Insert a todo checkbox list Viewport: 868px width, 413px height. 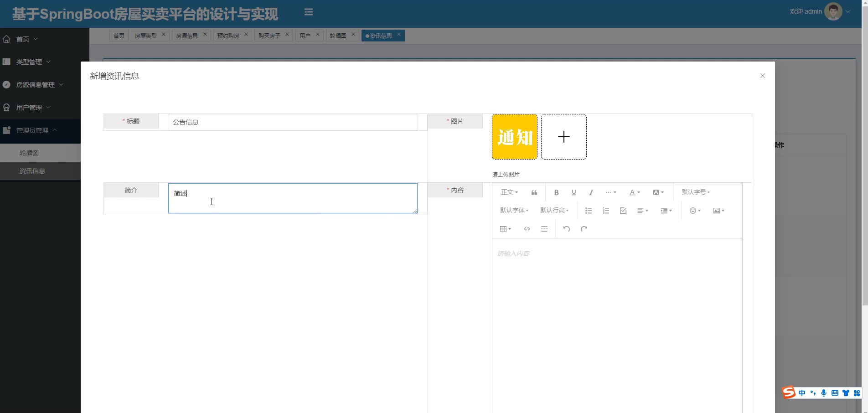tap(623, 211)
